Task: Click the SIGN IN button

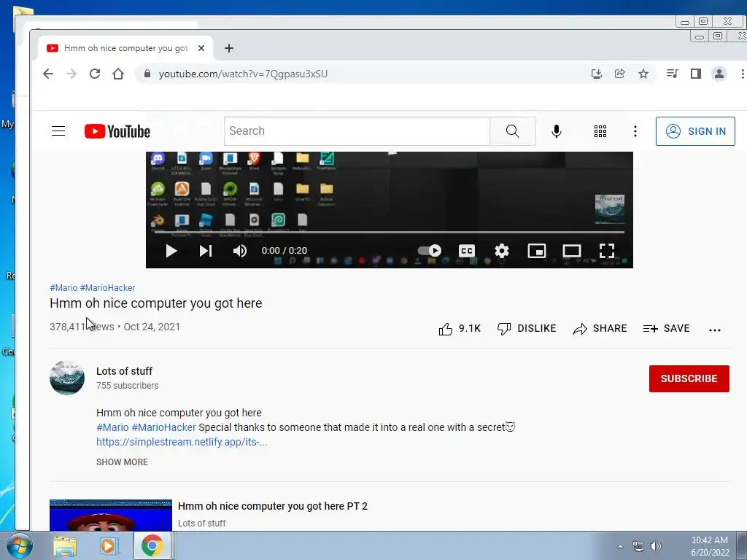Action: tap(695, 131)
